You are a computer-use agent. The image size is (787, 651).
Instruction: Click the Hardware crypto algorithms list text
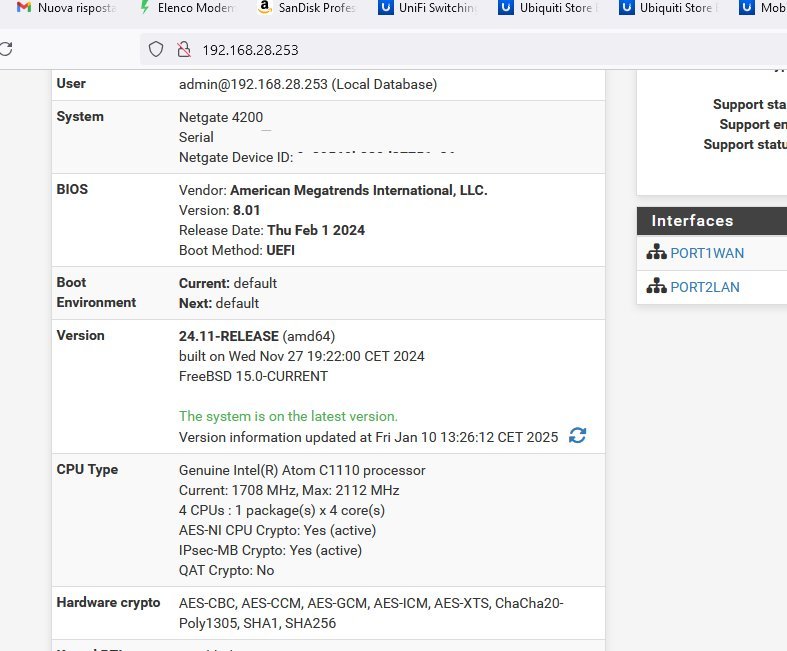pyautogui.click(x=371, y=613)
